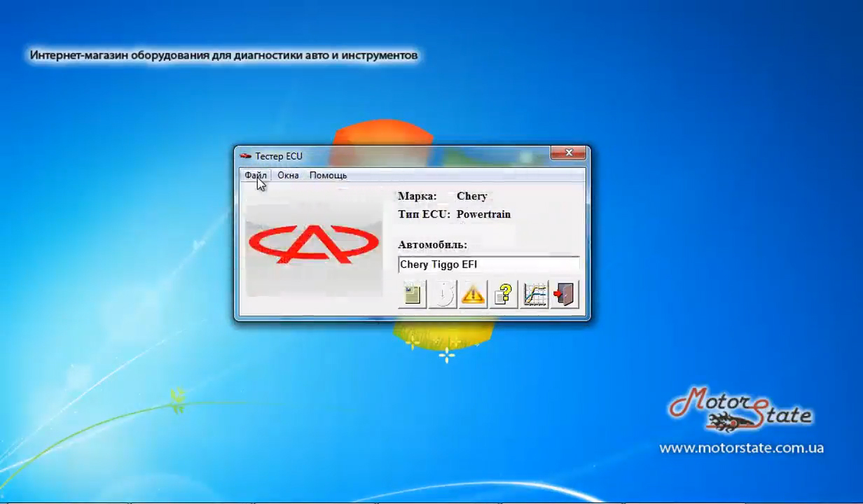Click the car icon in the title bar
863x504 pixels.
click(245, 155)
